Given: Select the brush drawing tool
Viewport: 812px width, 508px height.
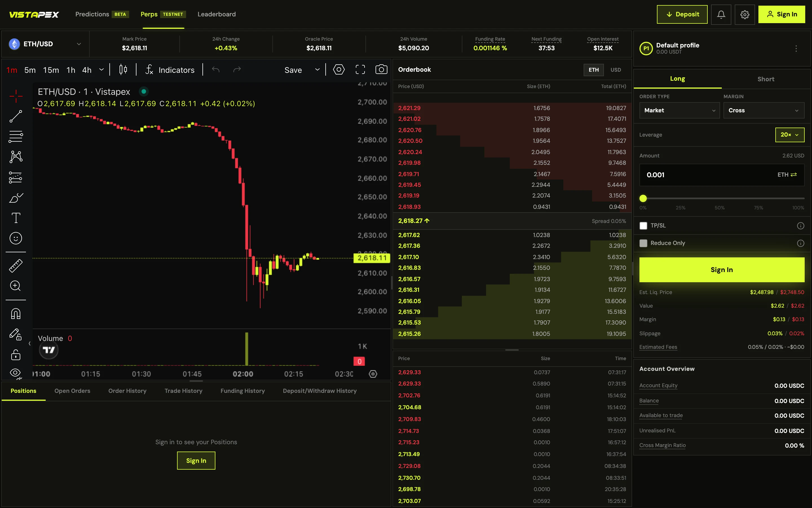Looking at the screenshot, I should [16, 198].
